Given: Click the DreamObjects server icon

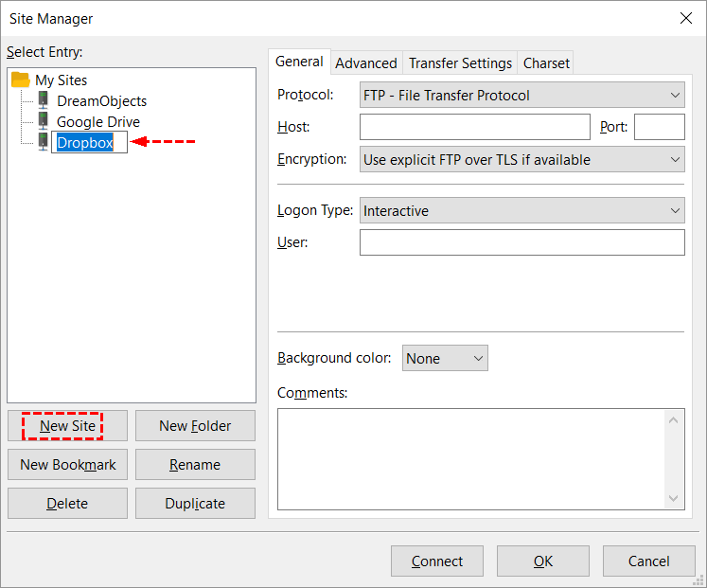Looking at the screenshot, I should point(43,100).
